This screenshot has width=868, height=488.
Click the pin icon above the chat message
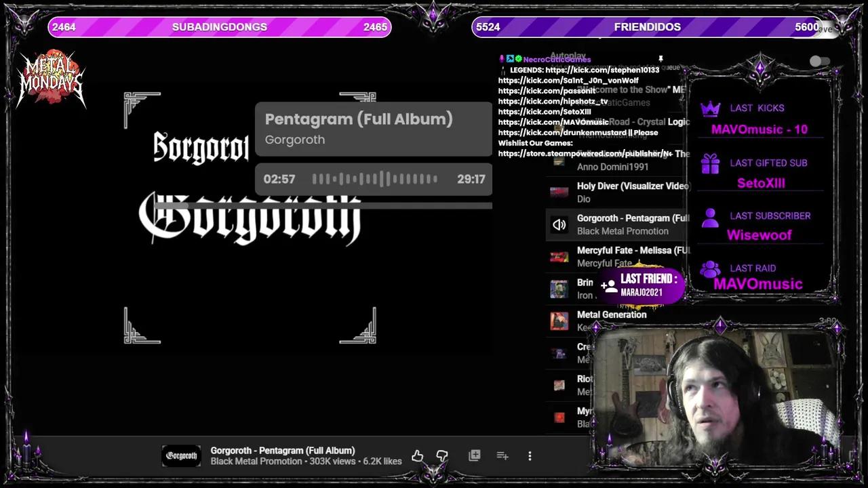(x=660, y=60)
